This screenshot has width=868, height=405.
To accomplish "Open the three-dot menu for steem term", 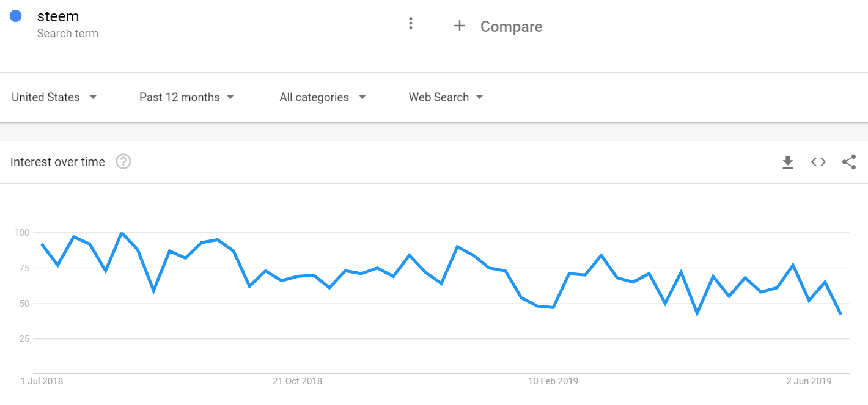I will (411, 24).
